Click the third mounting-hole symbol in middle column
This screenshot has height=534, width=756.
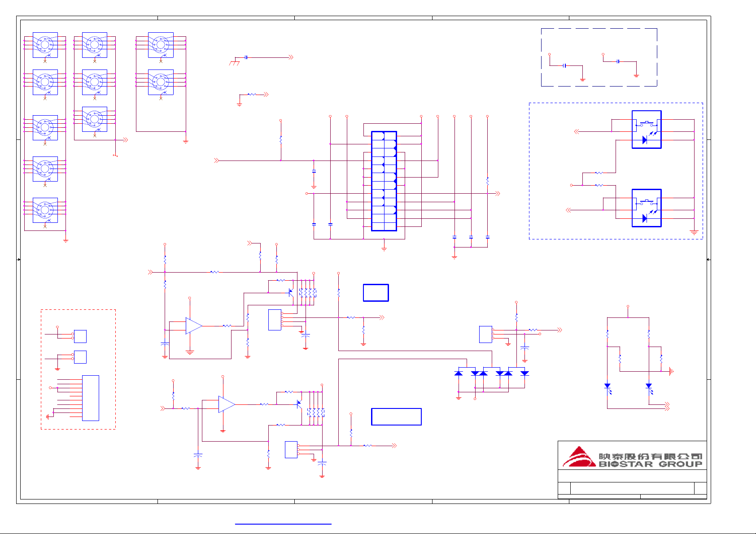[95, 119]
